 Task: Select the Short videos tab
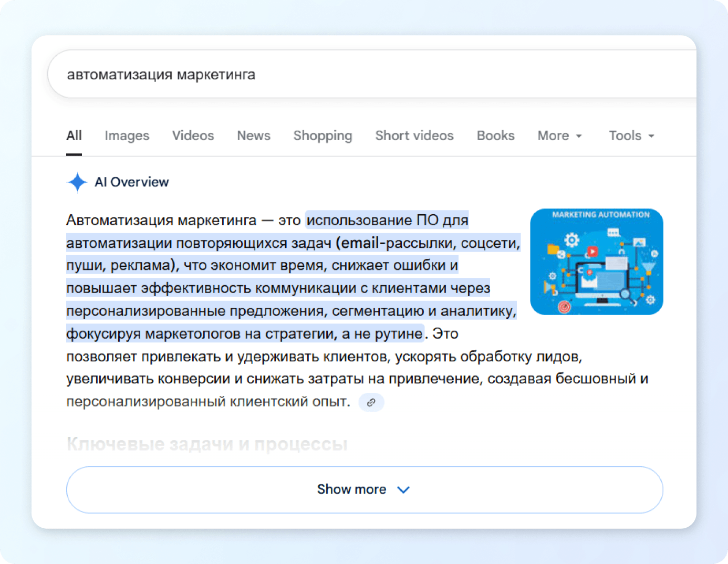(414, 135)
